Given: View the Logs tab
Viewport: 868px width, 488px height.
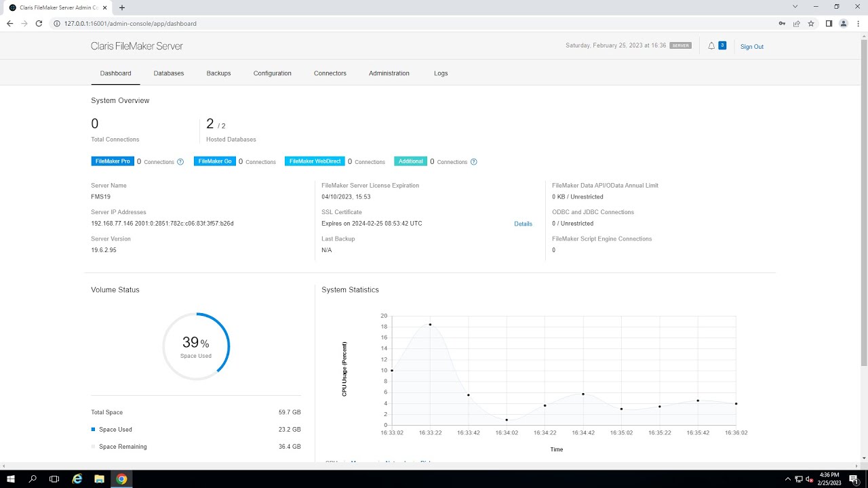Looking at the screenshot, I should point(441,73).
